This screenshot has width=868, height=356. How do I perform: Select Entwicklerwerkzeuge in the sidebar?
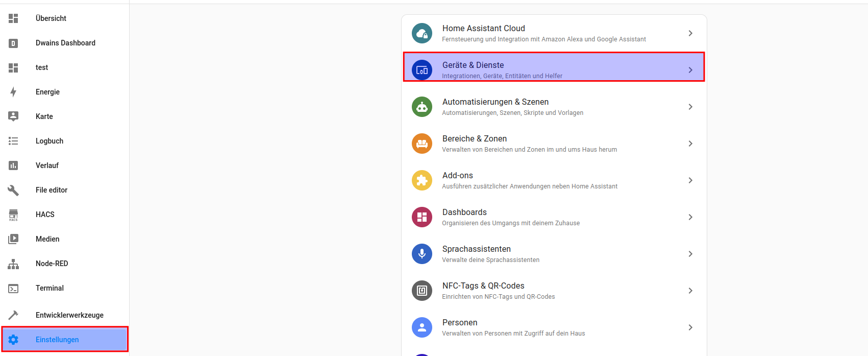click(69, 315)
